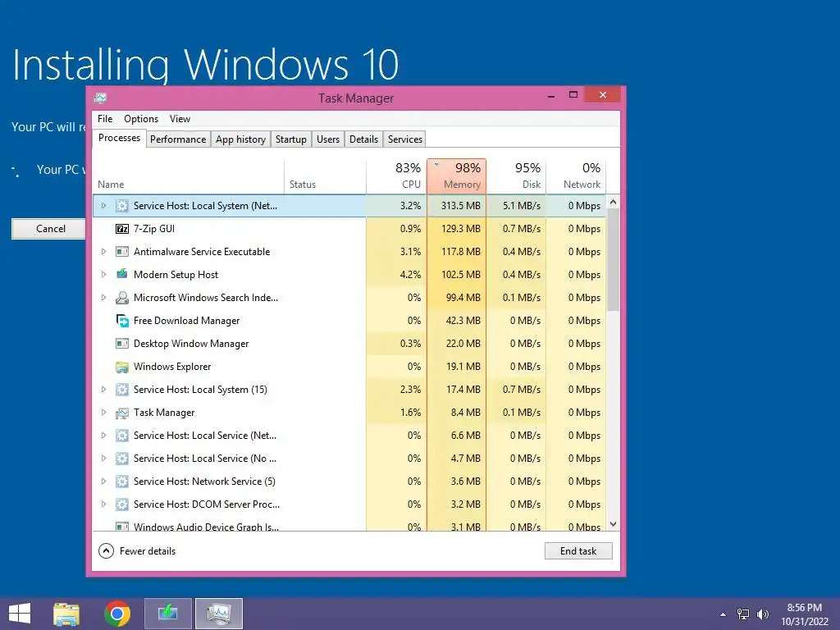Viewport: 840px width, 630px height.
Task: Click the scrollbar up arrow
Action: pos(614,202)
